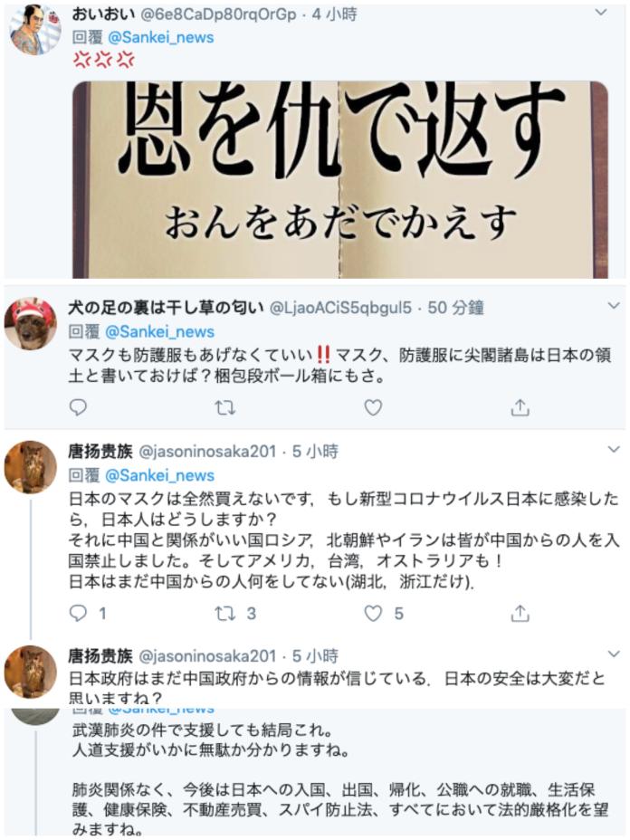This screenshot has width=630, height=840.
Task: Expand the menu chevron on 犬の足の裏は干し草の匂い tweet
Action: tap(614, 306)
